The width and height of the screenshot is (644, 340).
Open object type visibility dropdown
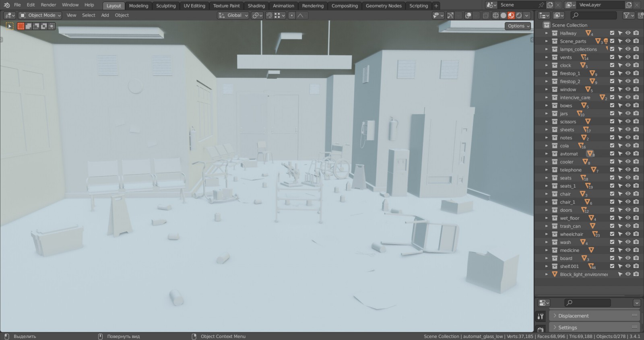pos(438,15)
